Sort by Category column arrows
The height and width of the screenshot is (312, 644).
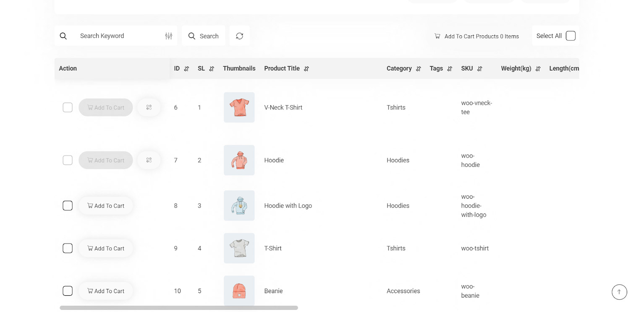coord(418,69)
